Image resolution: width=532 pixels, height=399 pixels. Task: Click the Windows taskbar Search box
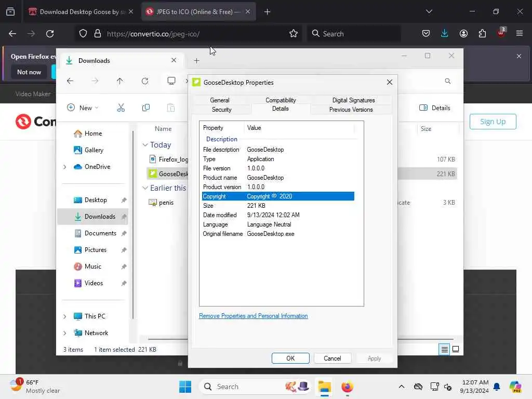coord(255,387)
